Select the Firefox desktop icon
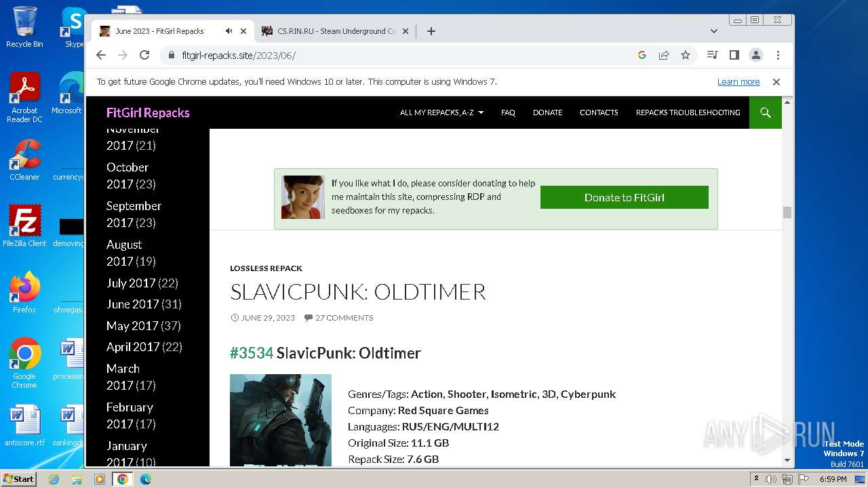The image size is (868, 488). 24,292
